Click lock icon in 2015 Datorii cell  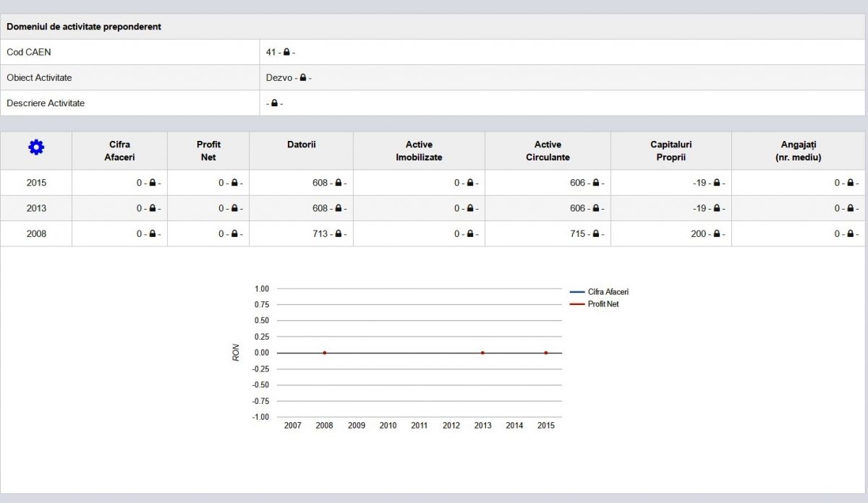coord(338,183)
